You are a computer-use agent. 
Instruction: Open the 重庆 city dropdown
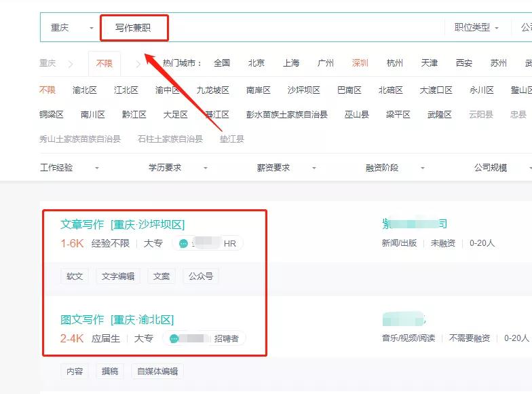[x=71, y=28]
